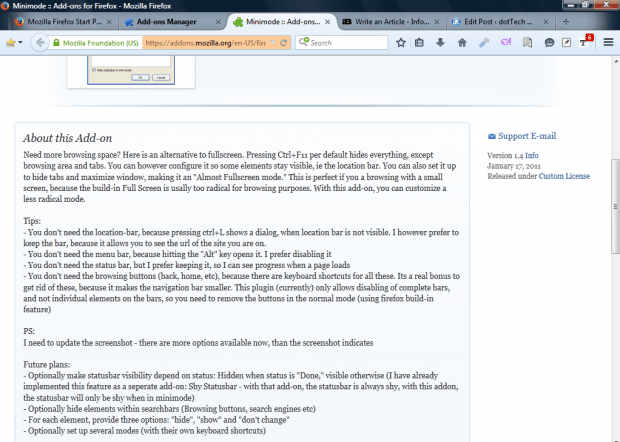
Task: Click the 'Tips:' text line
Action: click(32, 221)
